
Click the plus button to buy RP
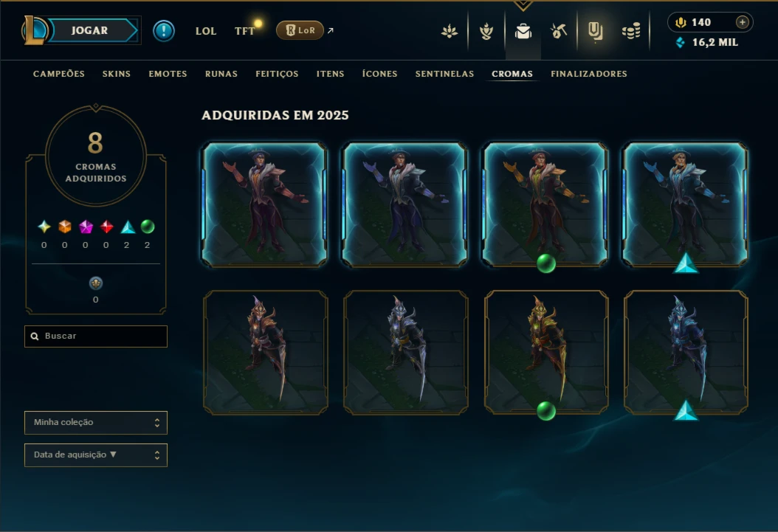pyautogui.click(x=743, y=22)
